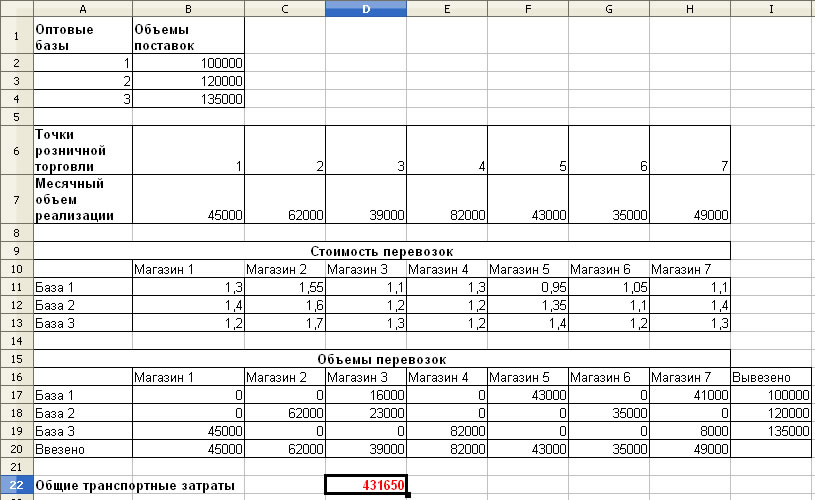This screenshot has height=500, width=815.
Task: Select monthly volume cell 35000 in row 7
Action: (609, 200)
